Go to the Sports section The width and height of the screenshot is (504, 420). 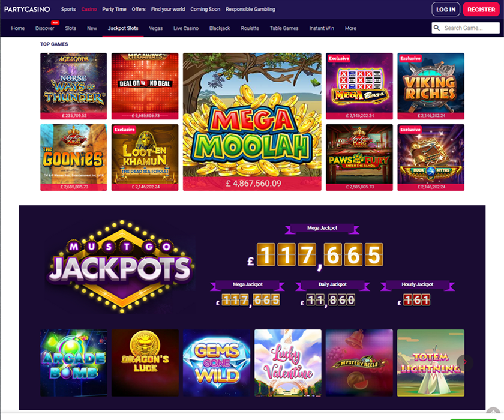pyautogui.click(x=68, y=10)
